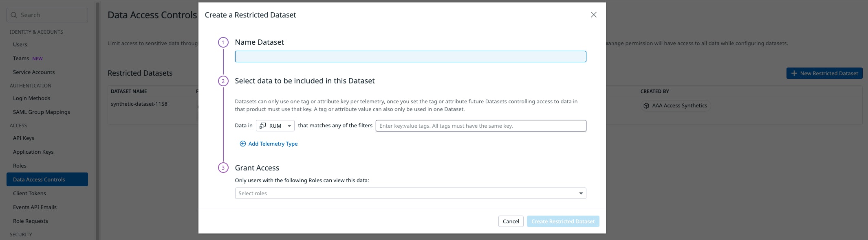Screen dimensions: 868x240
Task: Focus the Name Dataset text field
Action: click(x=410, y=57)
